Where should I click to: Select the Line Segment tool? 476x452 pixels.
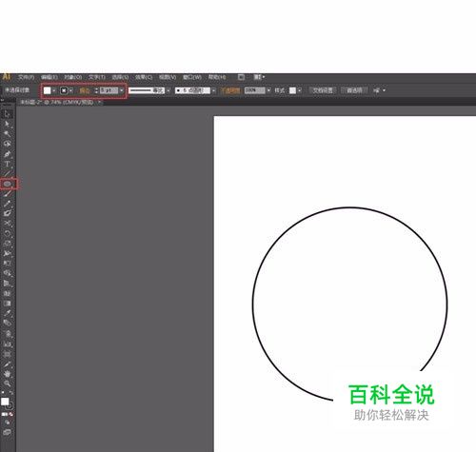tap(7, 174)
